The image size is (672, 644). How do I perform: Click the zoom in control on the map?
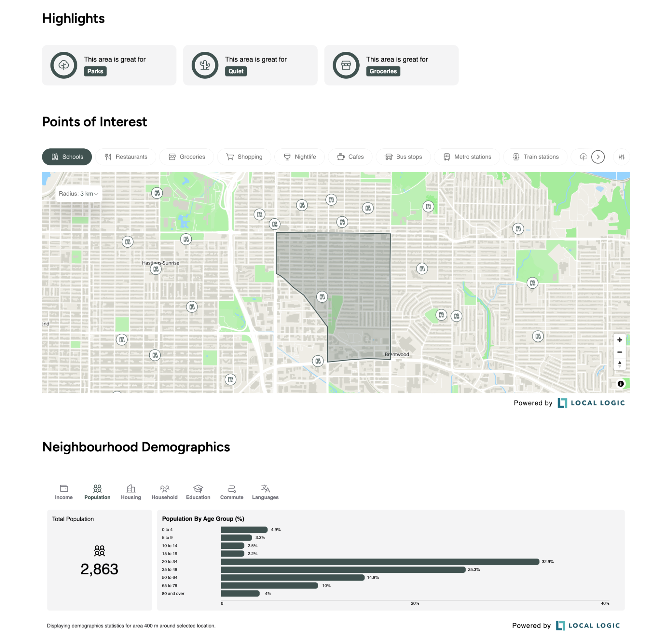[620, 340]
